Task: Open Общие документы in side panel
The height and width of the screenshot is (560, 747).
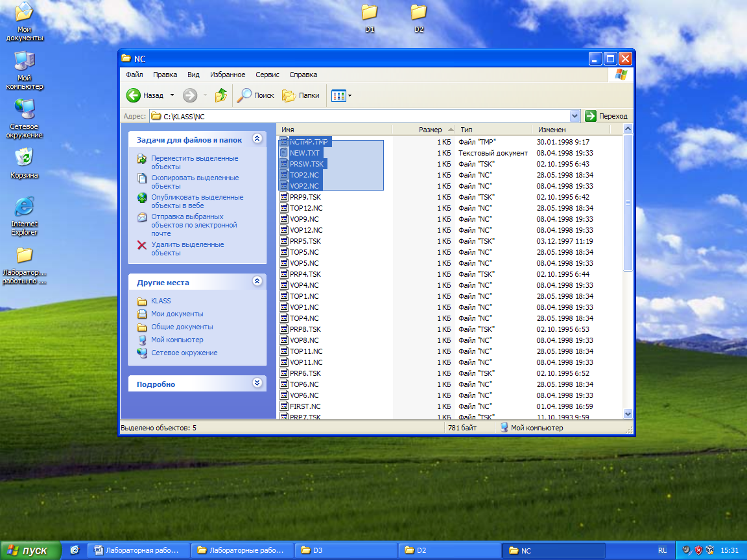Action: click(182, 327)
